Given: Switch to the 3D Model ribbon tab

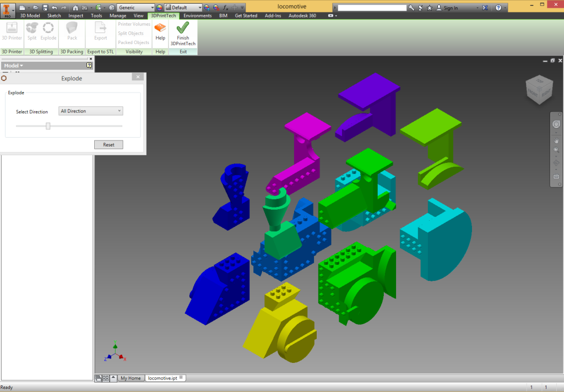Looking at the screenshot, I should 30,16.
